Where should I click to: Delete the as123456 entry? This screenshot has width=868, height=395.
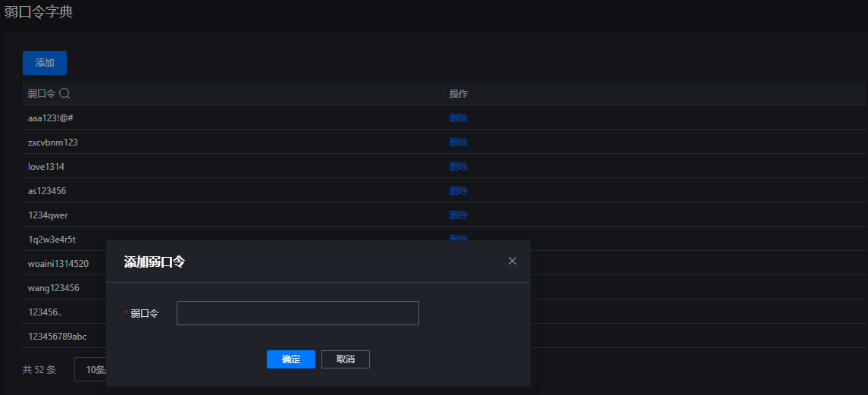(x=459, y=190)
